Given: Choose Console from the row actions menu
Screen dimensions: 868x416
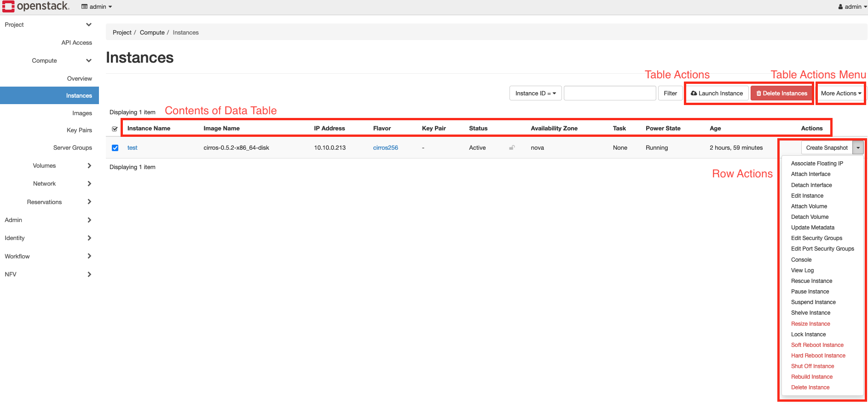Looking at the screenshot, I should [x=801, y=259].
